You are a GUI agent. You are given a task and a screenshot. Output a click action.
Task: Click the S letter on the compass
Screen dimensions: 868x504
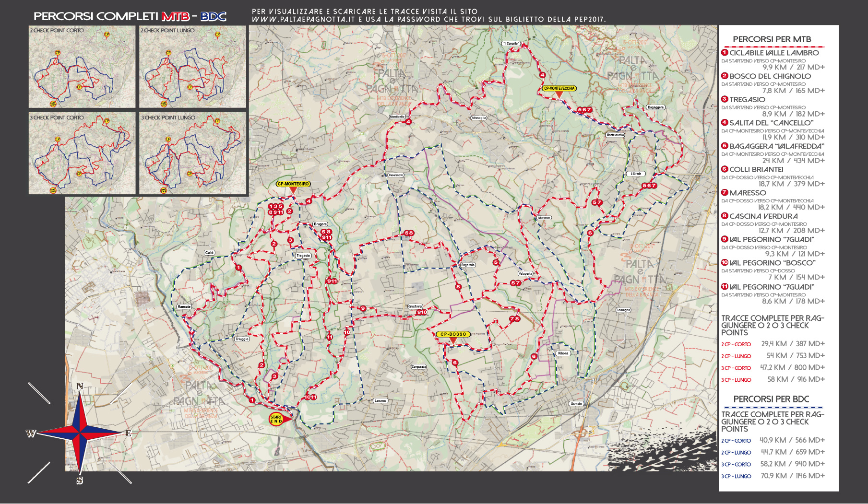coord(80,480)
